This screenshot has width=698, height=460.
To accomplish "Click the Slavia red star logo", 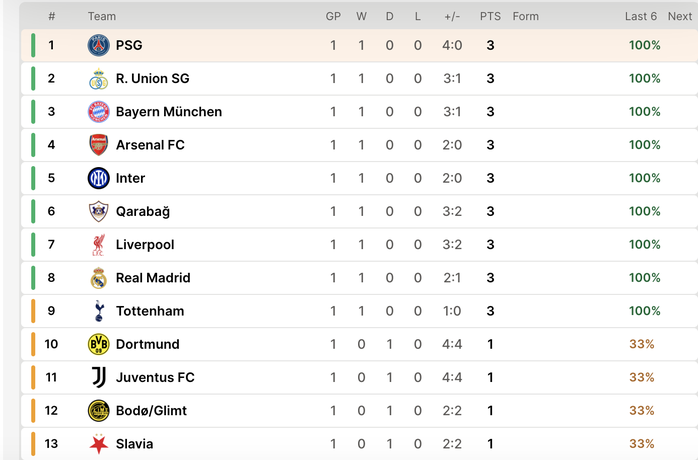I will [x=98, y=443].
